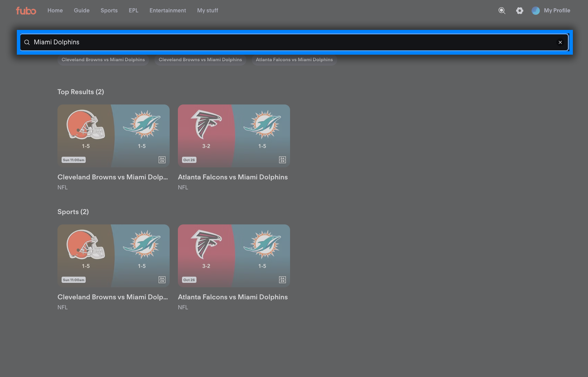Select first Cleveland Browns vs Miami Dolphins suggestion chip

point(103,59)
